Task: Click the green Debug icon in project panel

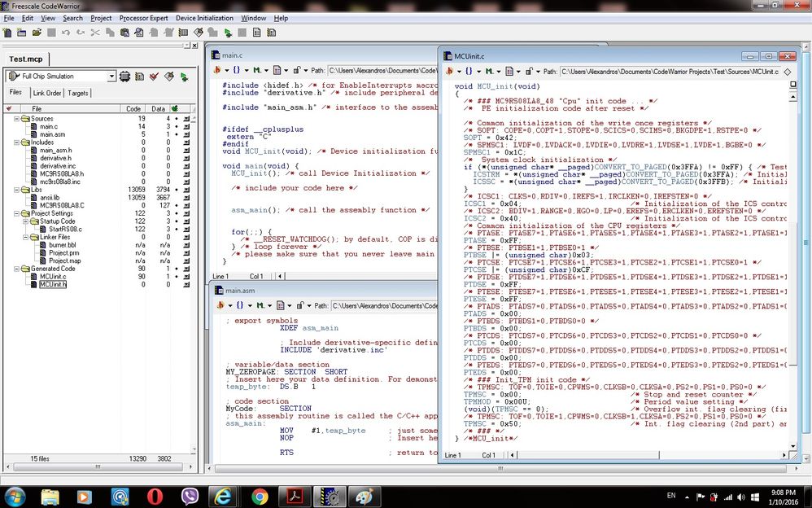Action: (x=184, y=77)
